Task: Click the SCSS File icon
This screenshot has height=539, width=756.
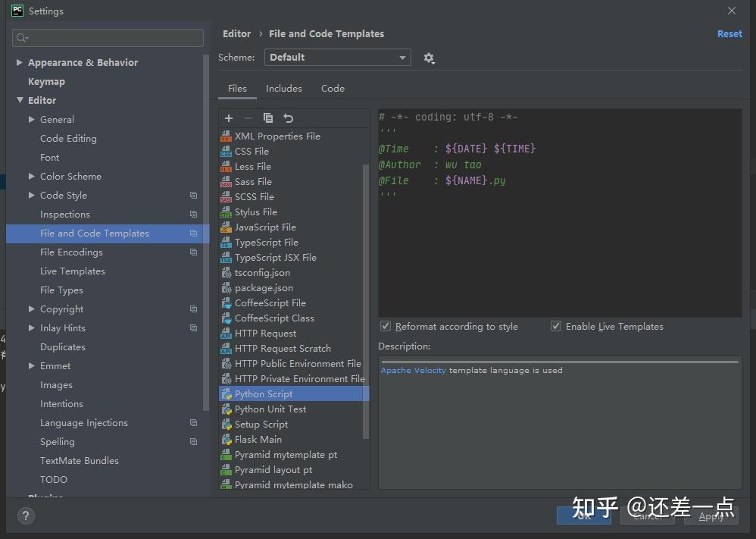Action: (x=226, y=197)
